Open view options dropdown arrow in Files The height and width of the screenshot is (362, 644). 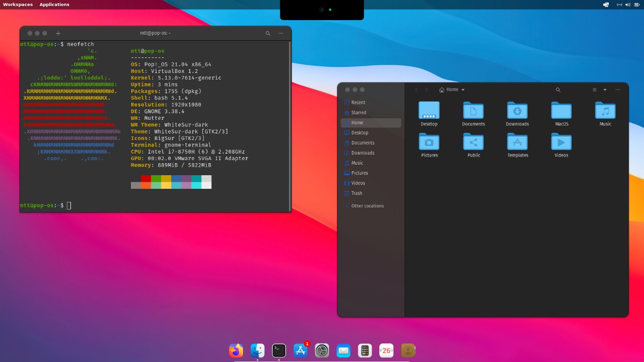click(x=605, y=90)
